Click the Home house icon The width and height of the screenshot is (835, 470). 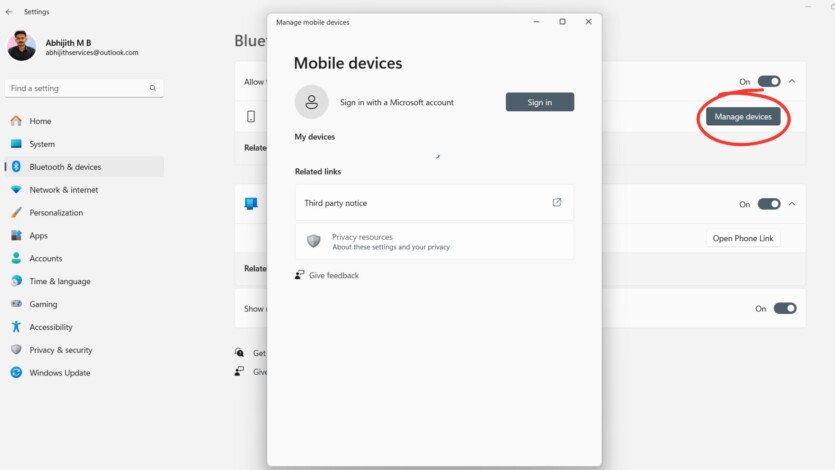click(x=16, y=121)
